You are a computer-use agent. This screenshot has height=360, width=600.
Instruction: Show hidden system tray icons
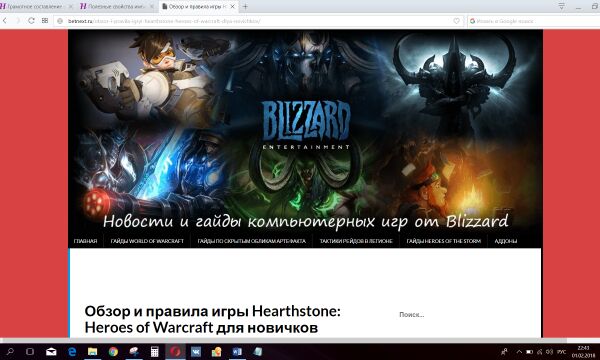[519, 352]
